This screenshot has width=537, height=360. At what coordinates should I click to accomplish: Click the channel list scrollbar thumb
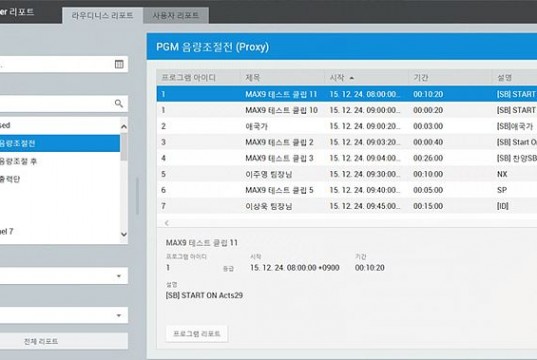[x=124, y=147]
